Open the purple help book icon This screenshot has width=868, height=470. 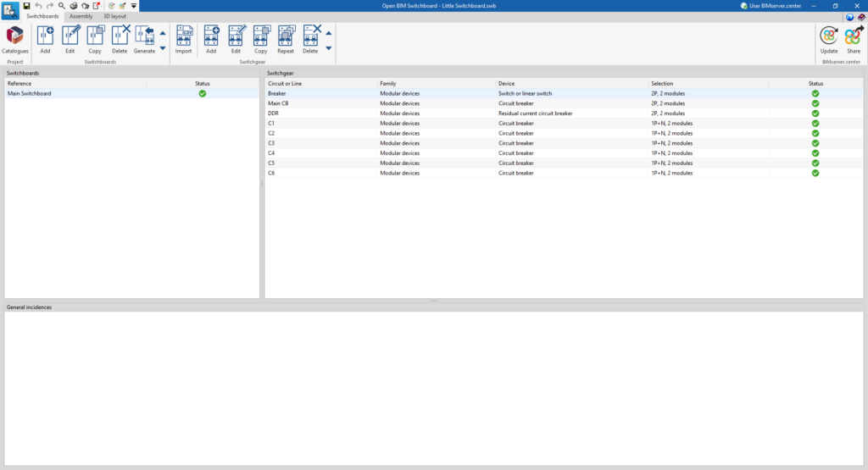point(861,17)
